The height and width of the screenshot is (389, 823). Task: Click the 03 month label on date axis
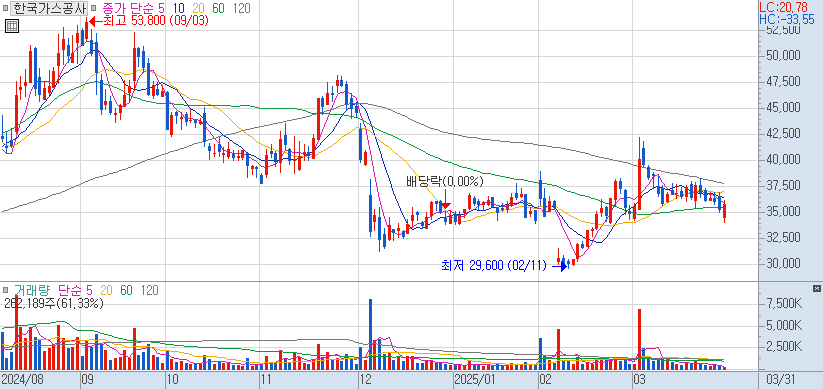pyautogui.click(x=639, y=379)
